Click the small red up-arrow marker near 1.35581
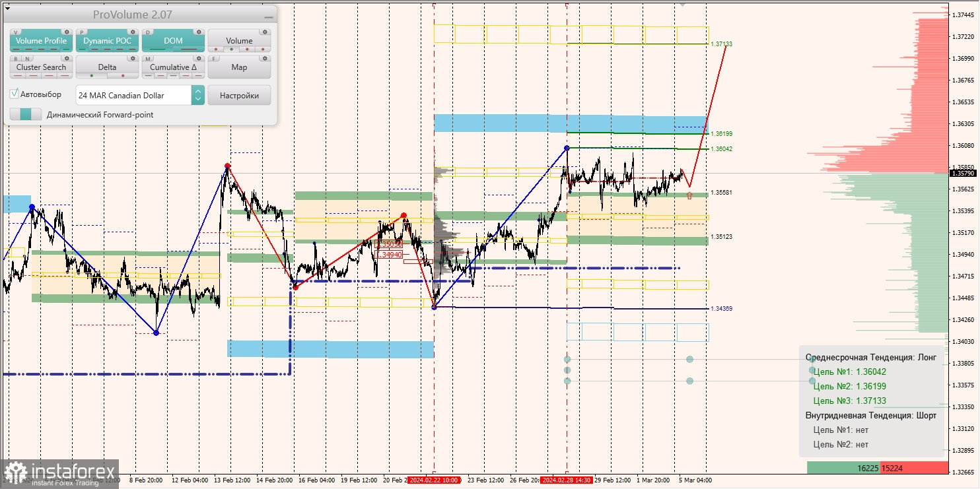The image size is (980, 489). 689,196
